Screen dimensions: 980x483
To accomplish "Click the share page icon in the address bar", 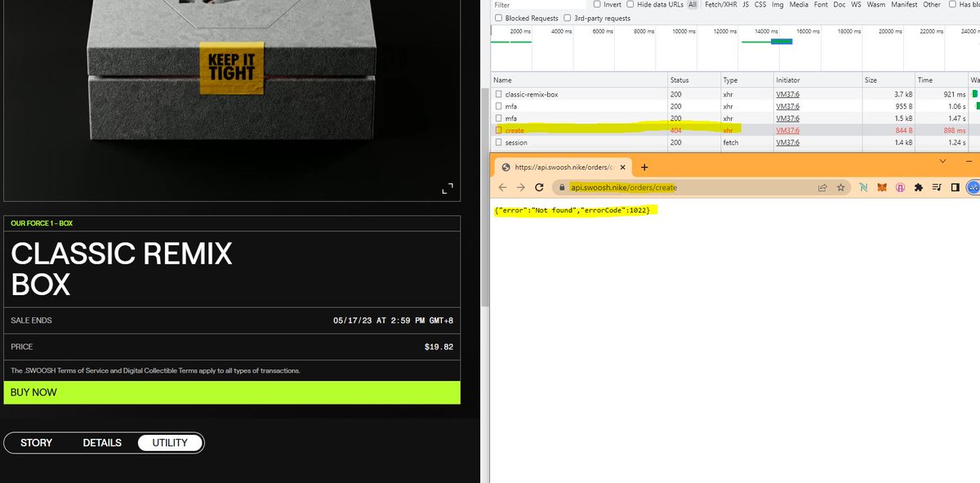I will 822,187.
